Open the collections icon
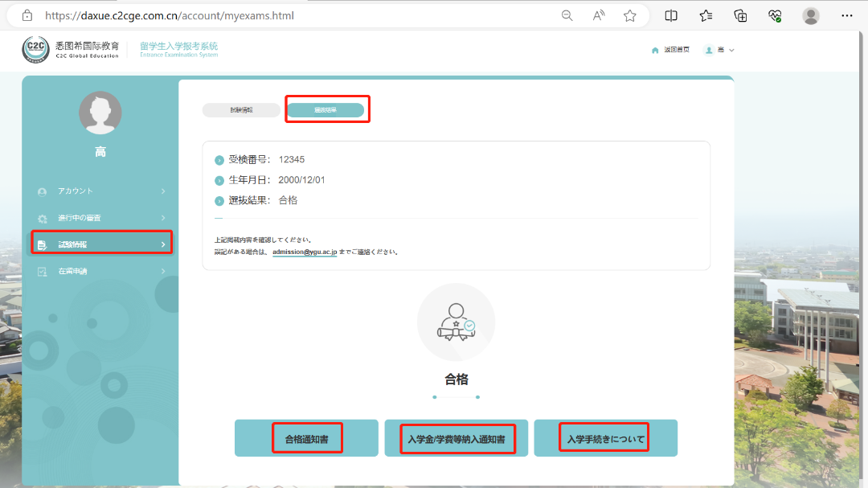The image size is (868, 488). (740, 15)
